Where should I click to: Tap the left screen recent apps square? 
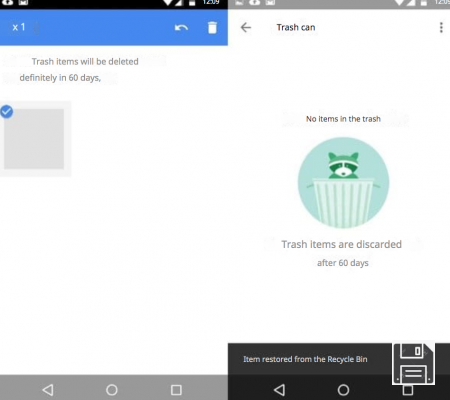coord(176,390)
